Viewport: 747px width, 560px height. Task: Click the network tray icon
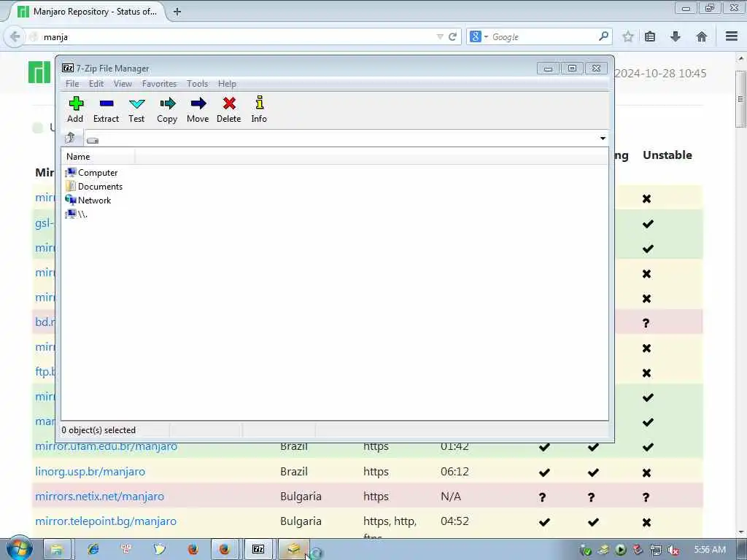click(x=656, y=550)
